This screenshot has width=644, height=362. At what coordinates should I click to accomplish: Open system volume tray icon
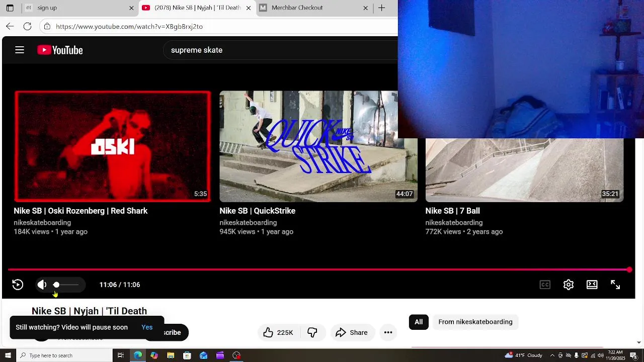pos(600,355)
